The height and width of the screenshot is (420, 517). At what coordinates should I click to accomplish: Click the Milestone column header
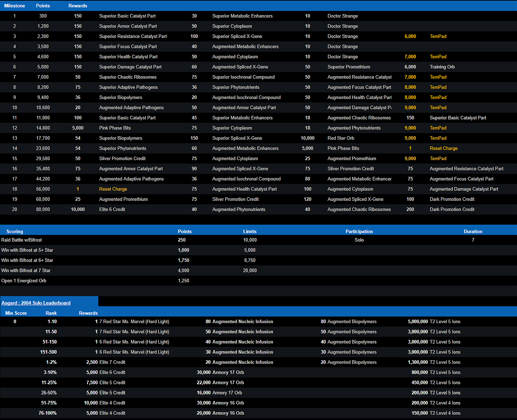click(15, 6)
